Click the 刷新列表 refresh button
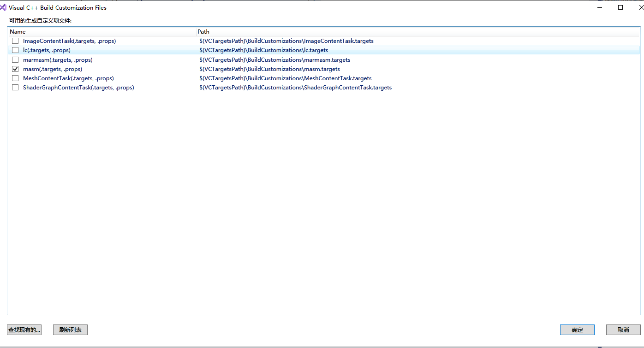The width and height of the screenshot is (644, 348). point(70,330)
